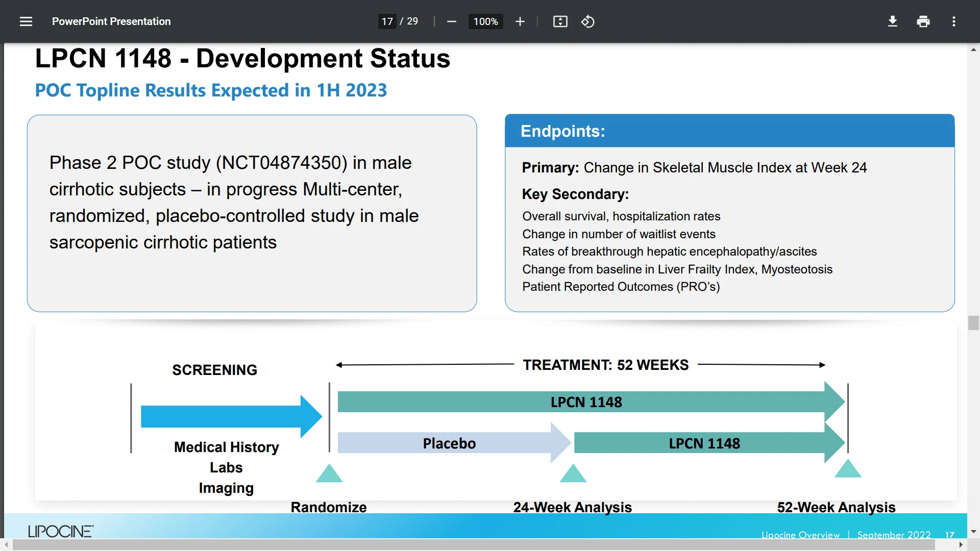Click Change in number of waitlist events

(x=619, y=234)
